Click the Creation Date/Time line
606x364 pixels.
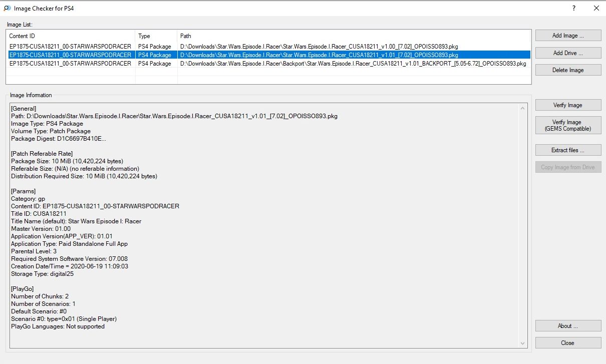tap(70, 266)
